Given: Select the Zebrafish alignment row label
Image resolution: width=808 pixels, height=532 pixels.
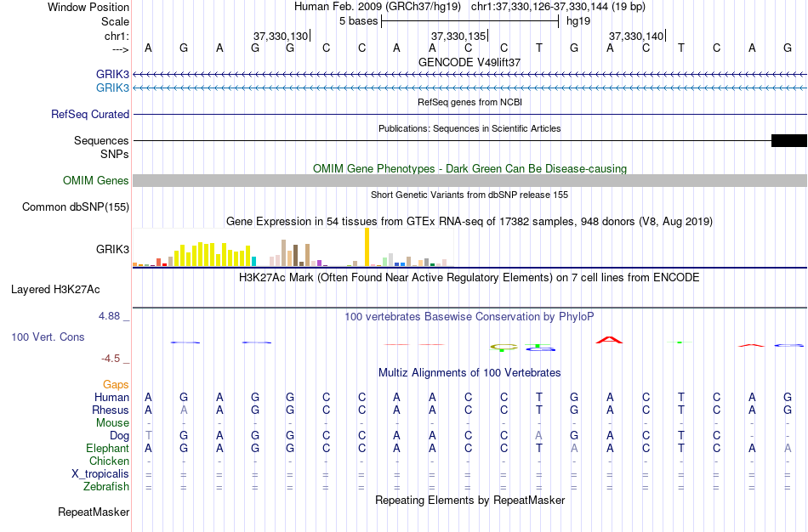Looking at the screenshot, I should [x=106, y=487].
